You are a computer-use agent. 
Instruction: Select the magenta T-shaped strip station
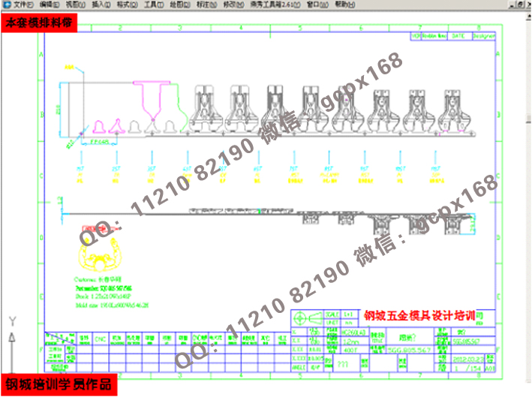tap(158, 98)
